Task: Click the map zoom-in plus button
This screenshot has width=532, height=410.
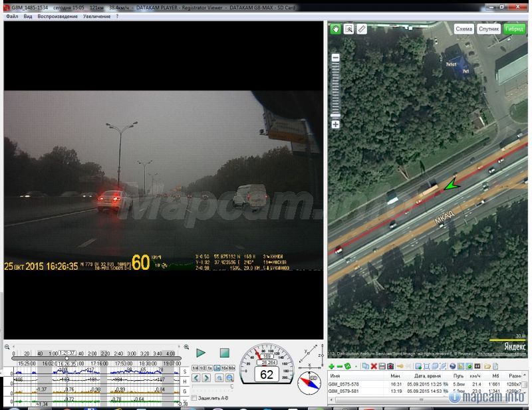Action: point(336,124)
